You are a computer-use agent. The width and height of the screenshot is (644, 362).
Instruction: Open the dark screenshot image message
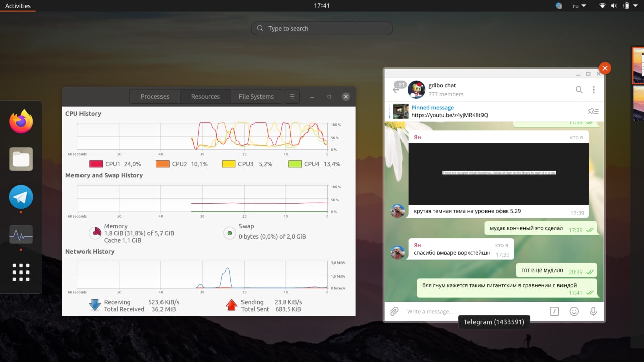pos(498,174)
